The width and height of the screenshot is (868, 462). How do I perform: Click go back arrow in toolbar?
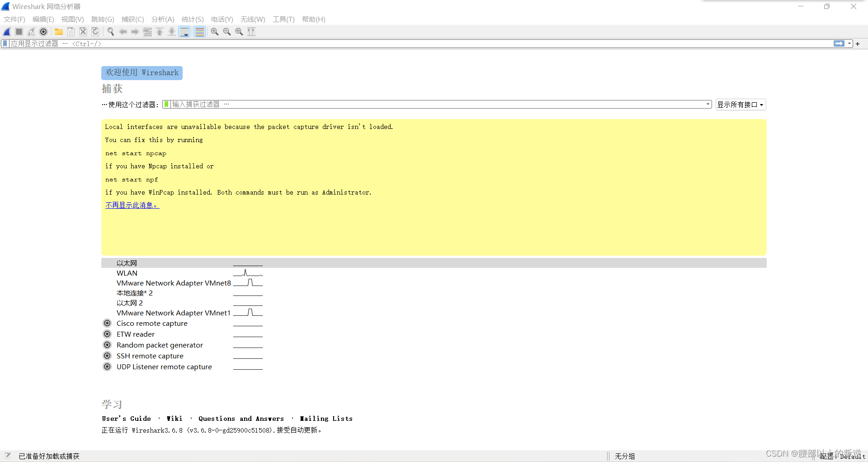[123, 32]
